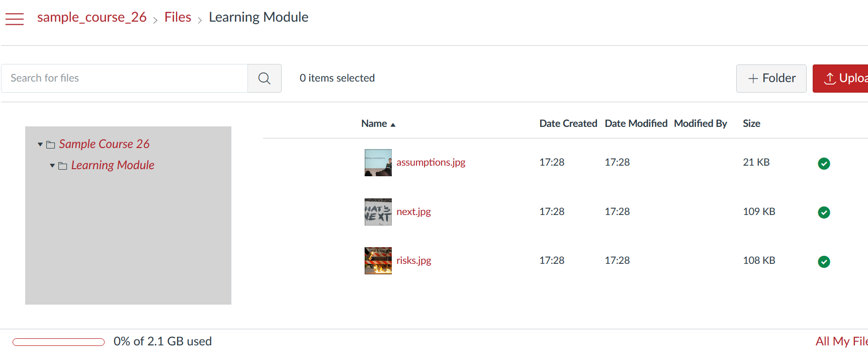Create a new folder with Folder button
This screenshot has width=868, height=360.
click(771, 78)
